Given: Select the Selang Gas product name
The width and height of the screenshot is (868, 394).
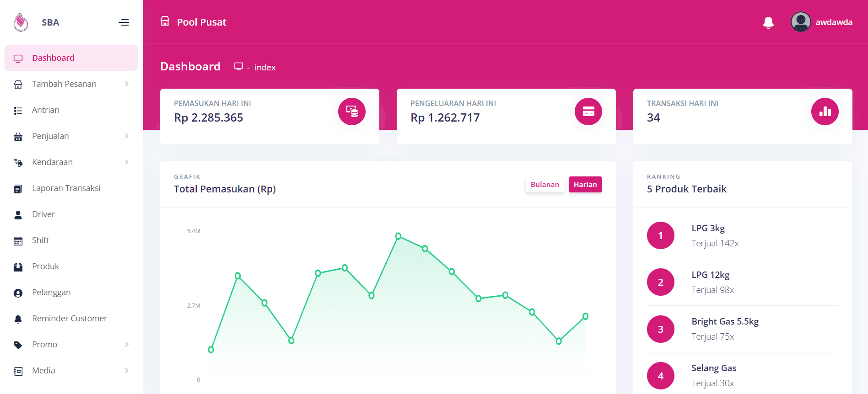Looking at the screenshot, I should click(x=714, y=368).
